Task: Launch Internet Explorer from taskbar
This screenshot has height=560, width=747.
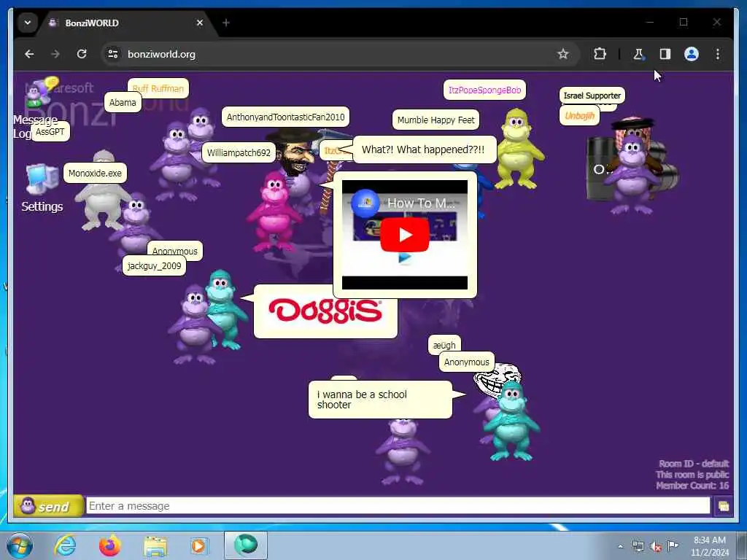Action: pos(65,545)
